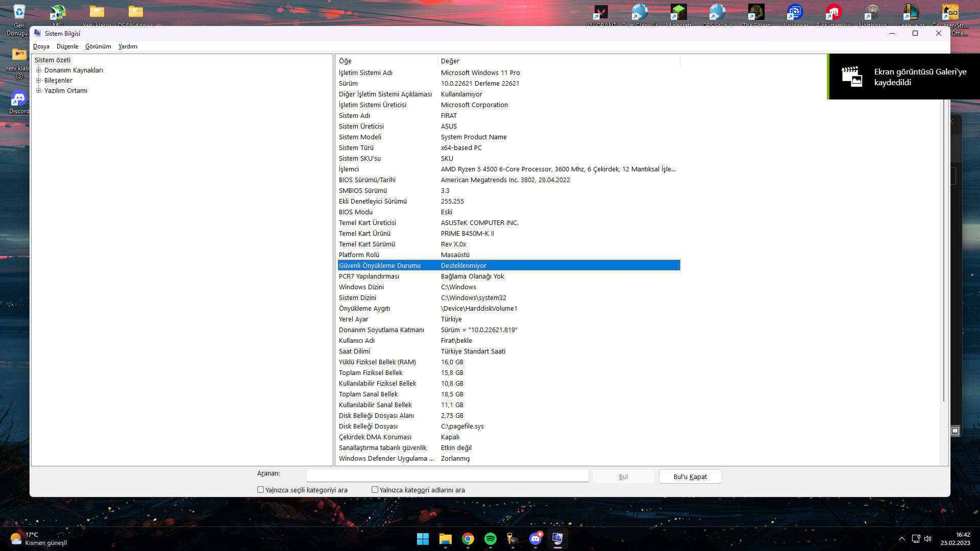Click the Sistem Bilgisi title bar icon

(38, 33)
